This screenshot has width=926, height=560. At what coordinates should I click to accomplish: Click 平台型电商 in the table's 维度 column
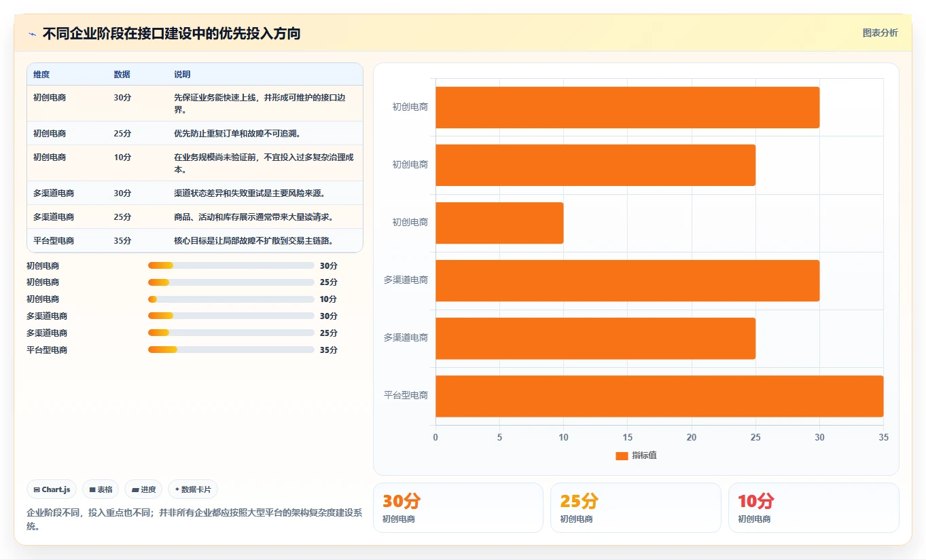tap(54, 241)
